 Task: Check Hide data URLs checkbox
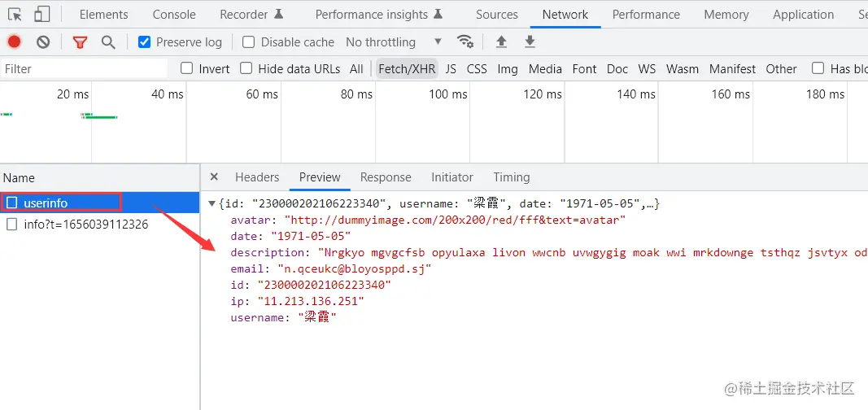pyautogui.click(x=246, y=68)
